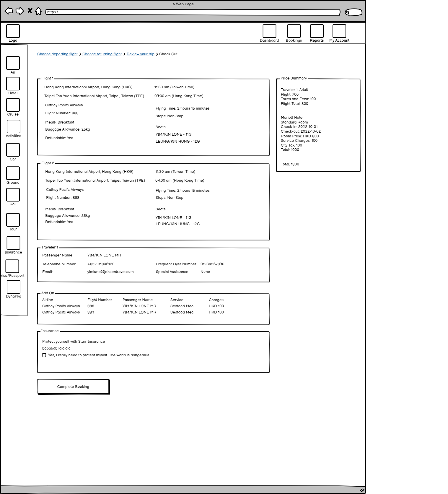Open Visa/Passport from the sidebar
The height and width of the screenshot is (494, 448).
click(x=12, y=266)
